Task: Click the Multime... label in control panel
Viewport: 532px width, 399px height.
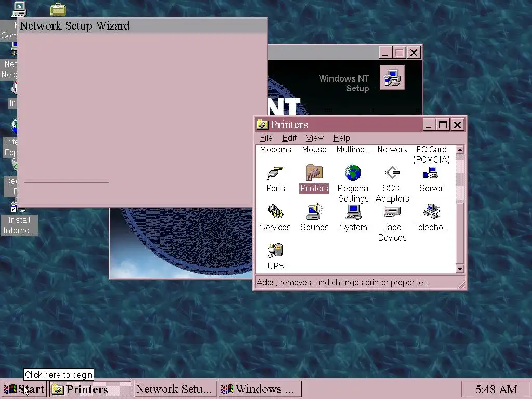Action: click(x=353, y=149)
